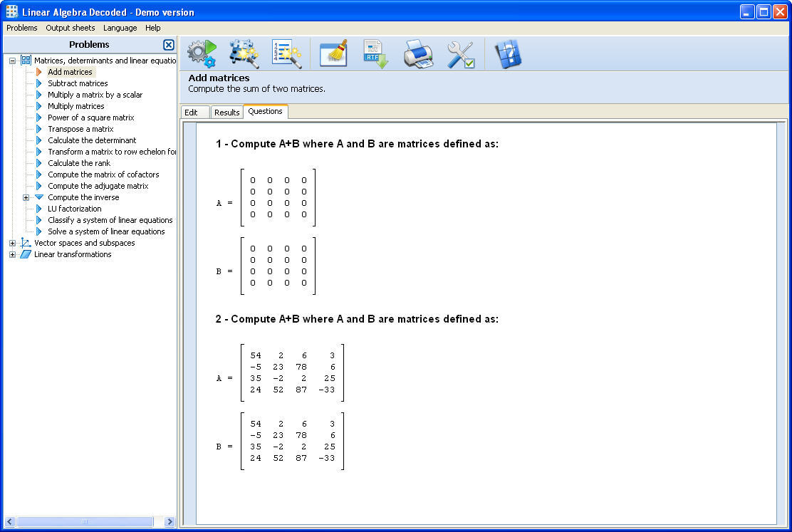Select Linear transformations category
The height and width of the screenshot is (532, 792).
[73, 255]
